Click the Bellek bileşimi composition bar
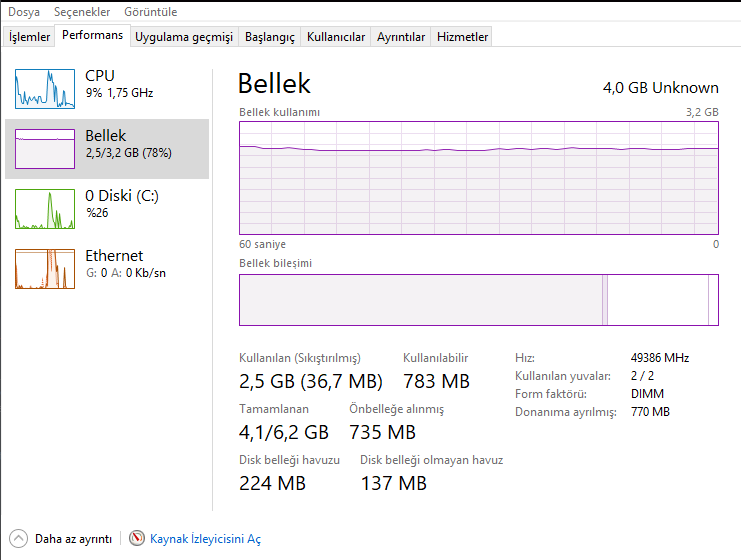 (479, 300)
